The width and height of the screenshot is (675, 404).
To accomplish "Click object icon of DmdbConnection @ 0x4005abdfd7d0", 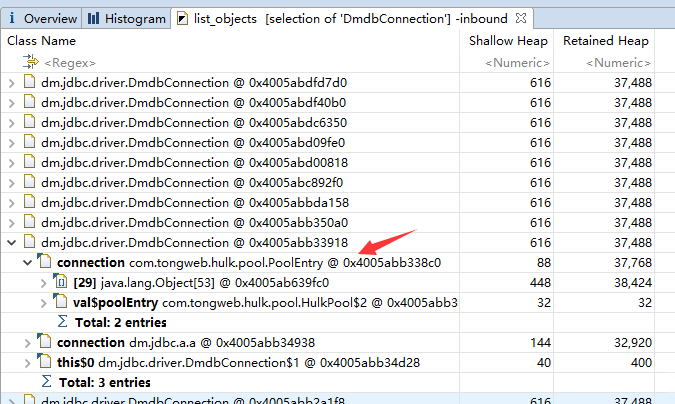I will [x=29, y=81].
